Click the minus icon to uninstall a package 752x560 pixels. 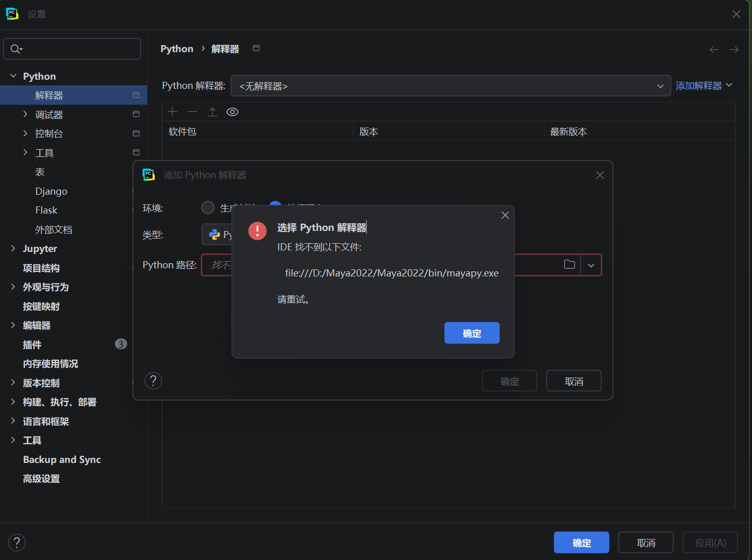192,112
